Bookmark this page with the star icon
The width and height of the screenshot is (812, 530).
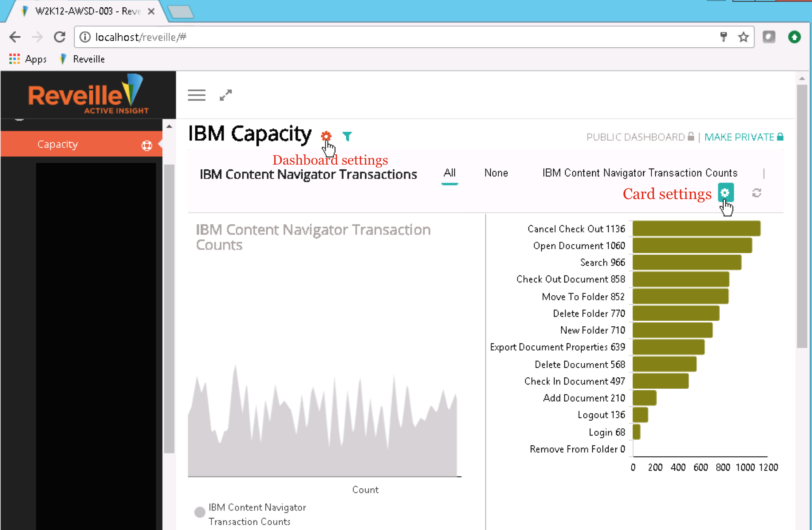pos(743,37)
